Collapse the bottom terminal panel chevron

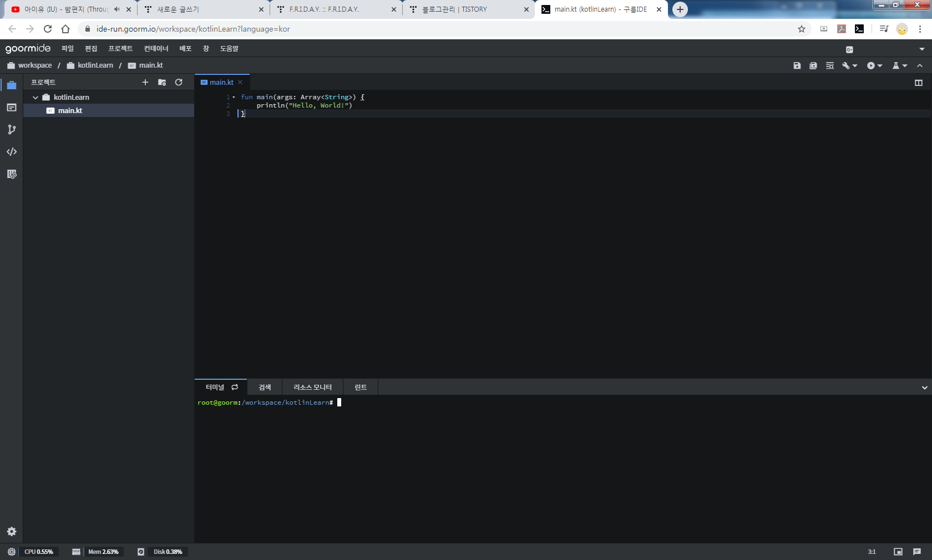tap(925, 388)
